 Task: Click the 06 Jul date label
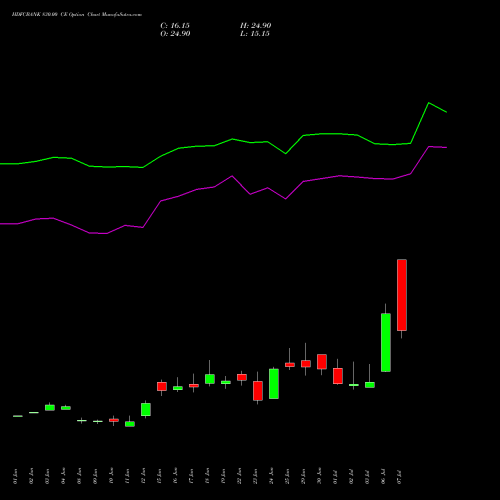point(383,477)
